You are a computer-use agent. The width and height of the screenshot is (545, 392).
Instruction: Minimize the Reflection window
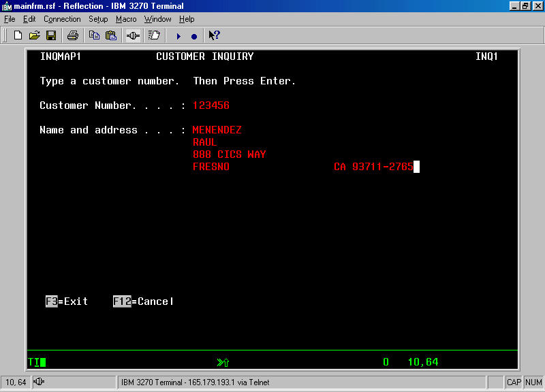(x=514, y=6)
